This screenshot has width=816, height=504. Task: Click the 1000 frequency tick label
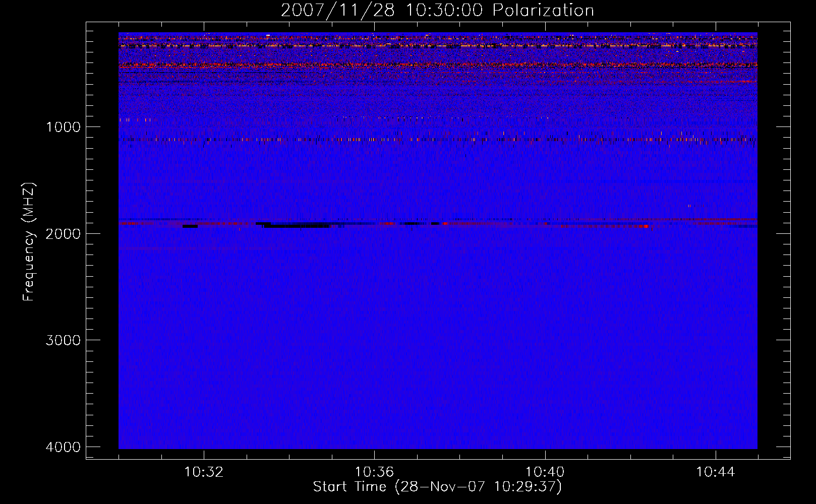pos(63,127)
